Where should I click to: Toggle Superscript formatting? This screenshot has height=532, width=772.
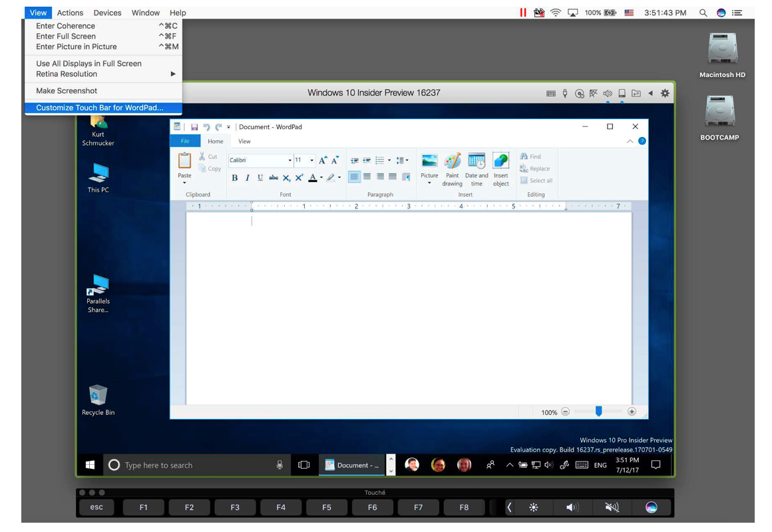tap(299, 178)
